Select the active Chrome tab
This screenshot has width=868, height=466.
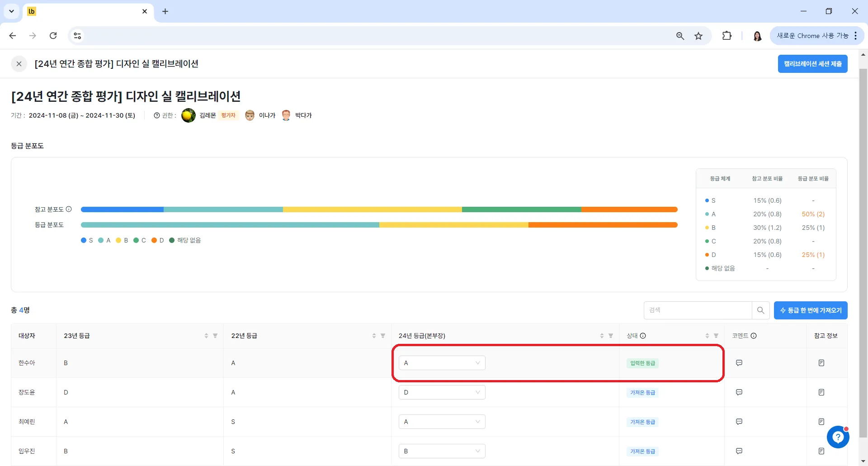coord(87,12)
